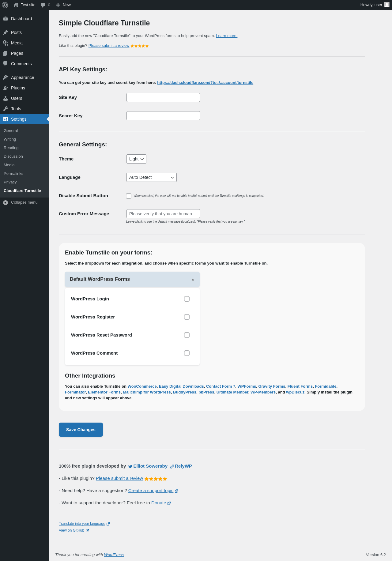This screenshot has width=392, height=561.
Task: Click the Media library sidebar icon
Action: 6,43
